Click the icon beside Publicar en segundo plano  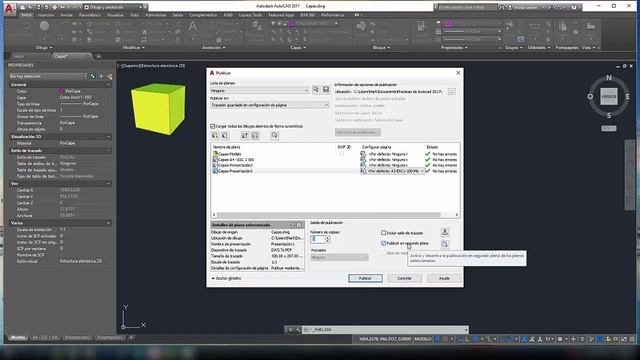pos(445,244)
